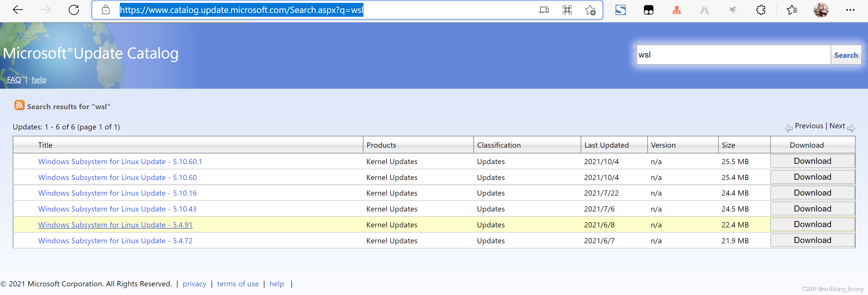Click the 22.4 MB size cell
The height and width of the screenshot is (295, 868).
click(735, 225)
